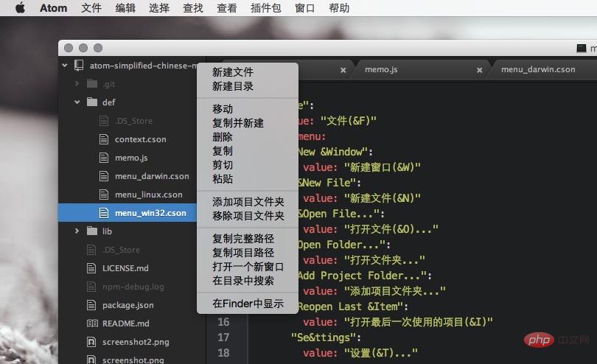Click line number 17 in gutter
The height and width of the screenshot is (364, 597).
[223, 337]
